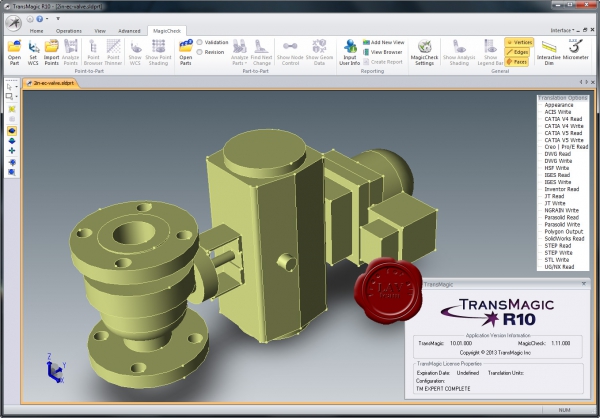Close the TransMagic about panel
The width and height of the screenshot is (600, 418).
584,284
